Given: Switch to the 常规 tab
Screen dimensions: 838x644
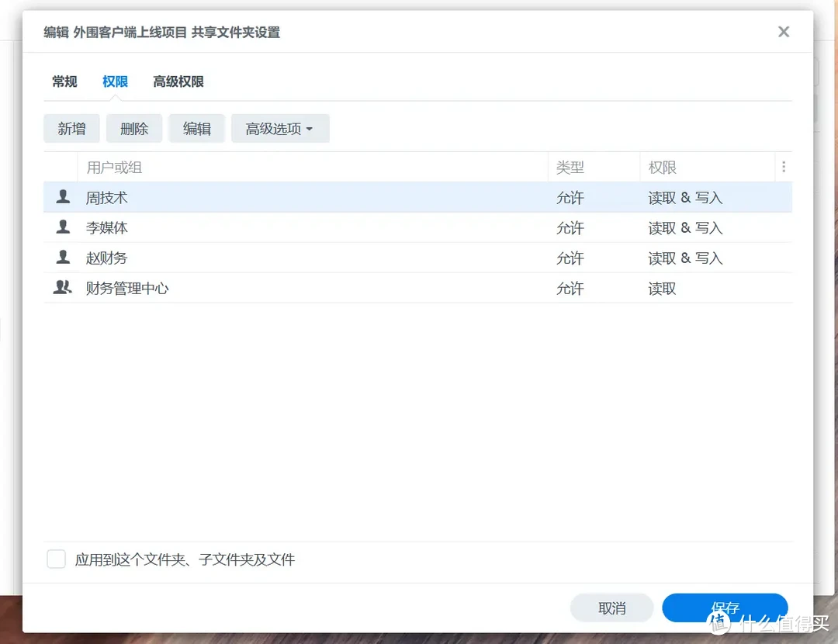Looking at the screenshot, I should 64,81.
